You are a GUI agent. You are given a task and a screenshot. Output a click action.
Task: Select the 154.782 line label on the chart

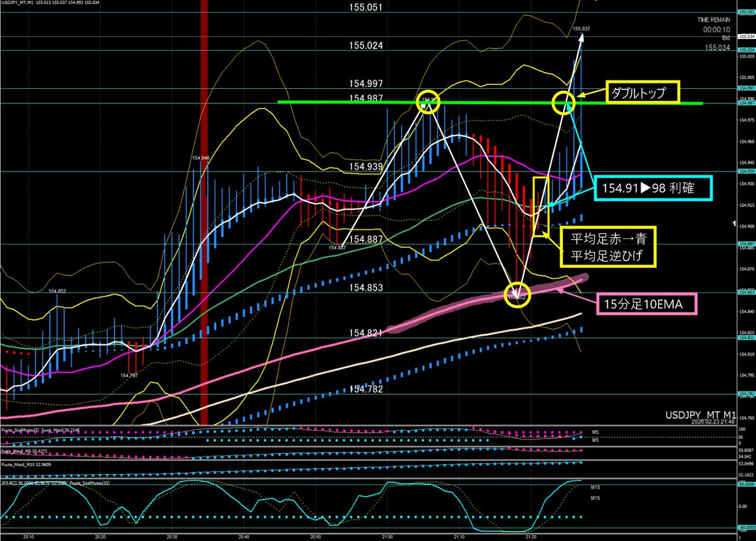pyautogui.click(x=365, y=389)
